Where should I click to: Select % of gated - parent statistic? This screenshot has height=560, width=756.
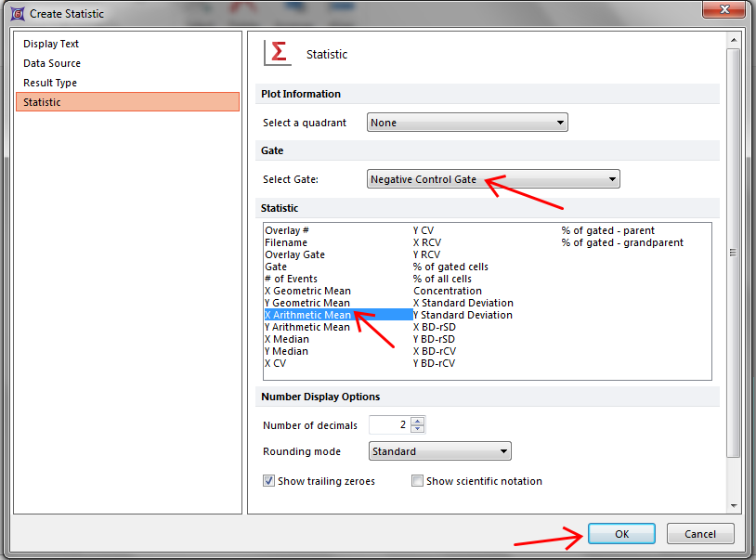[x=607, y=230]
